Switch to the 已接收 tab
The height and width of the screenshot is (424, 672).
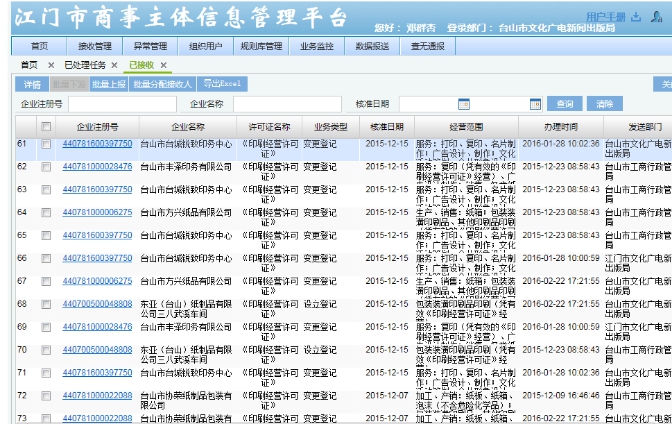tap(141, 65)
